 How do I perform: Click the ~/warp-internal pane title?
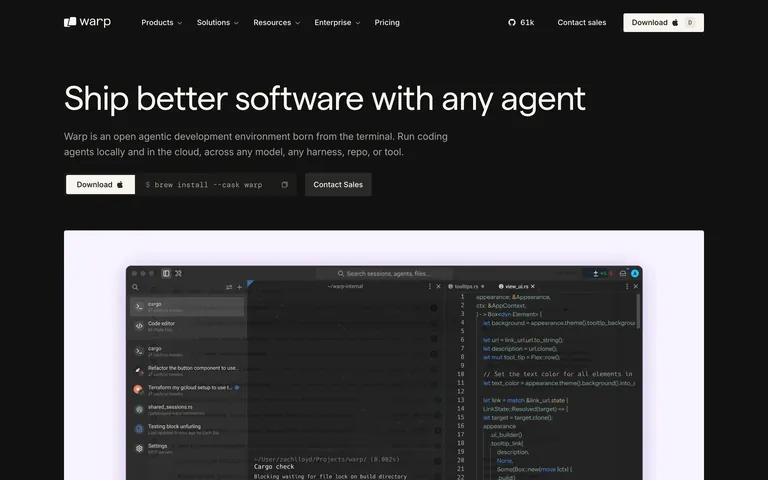(x=345, y=287)
